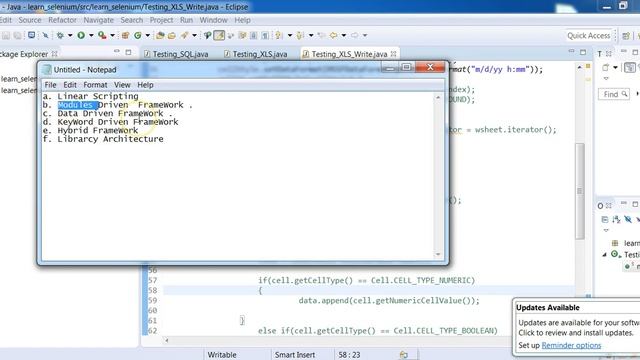640x360 pixels.
Task: Click the New Java Class icon
Action: pyautogui.click(x=138, y=36)
